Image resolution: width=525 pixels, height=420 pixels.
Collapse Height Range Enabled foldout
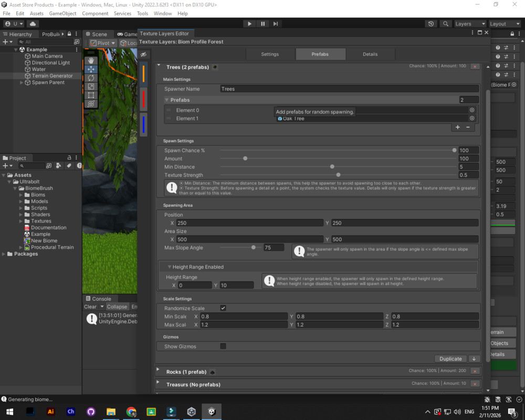170,267
